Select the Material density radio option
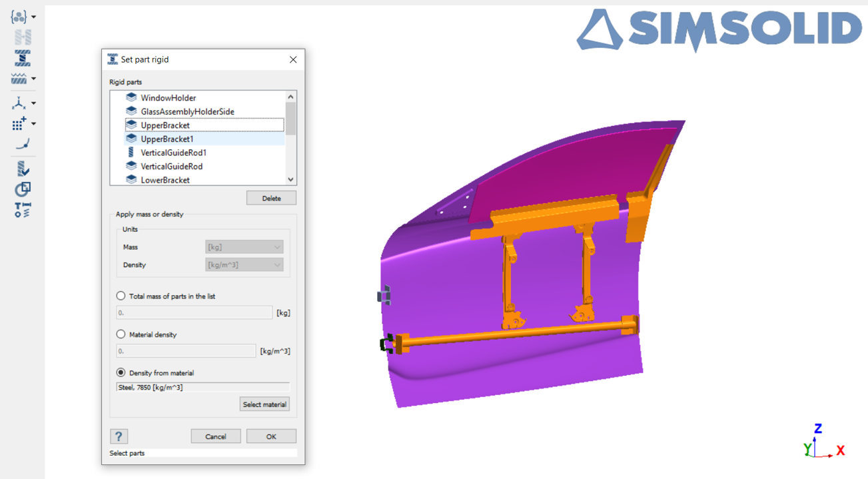This screenshot has height=479, width=868. [121, 334]
